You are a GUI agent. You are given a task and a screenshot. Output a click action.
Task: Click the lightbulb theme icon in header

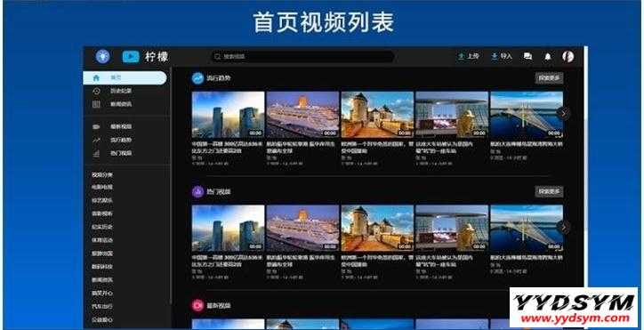coord(102,56)
